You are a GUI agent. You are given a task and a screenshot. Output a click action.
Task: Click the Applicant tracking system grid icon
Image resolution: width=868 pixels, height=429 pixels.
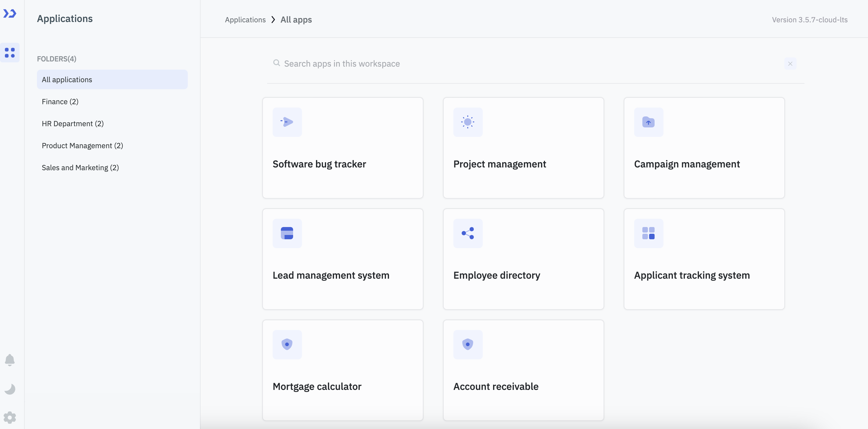coord(648,233)
